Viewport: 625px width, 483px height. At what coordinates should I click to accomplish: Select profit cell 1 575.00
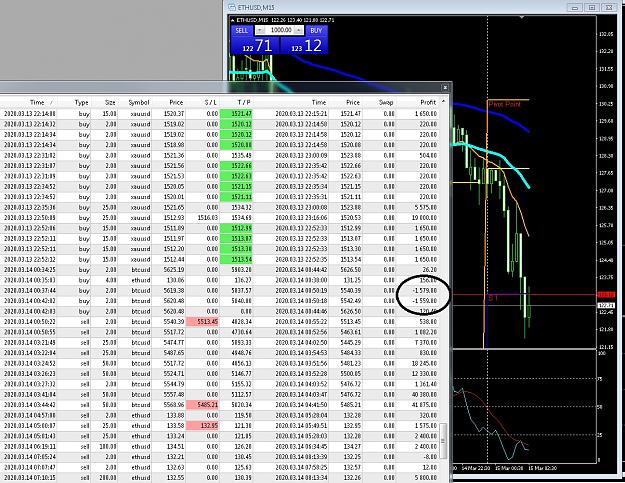coord(426,426)
